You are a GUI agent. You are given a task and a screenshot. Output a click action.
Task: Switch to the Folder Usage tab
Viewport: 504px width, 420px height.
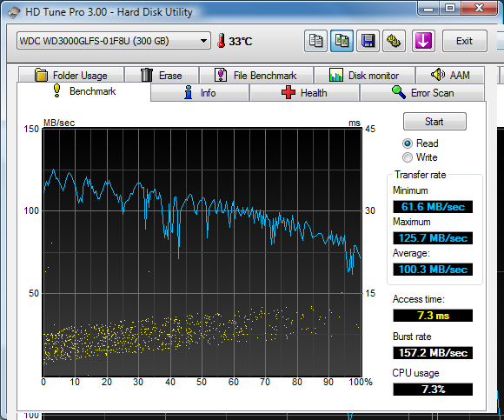(x=71, y=76)
